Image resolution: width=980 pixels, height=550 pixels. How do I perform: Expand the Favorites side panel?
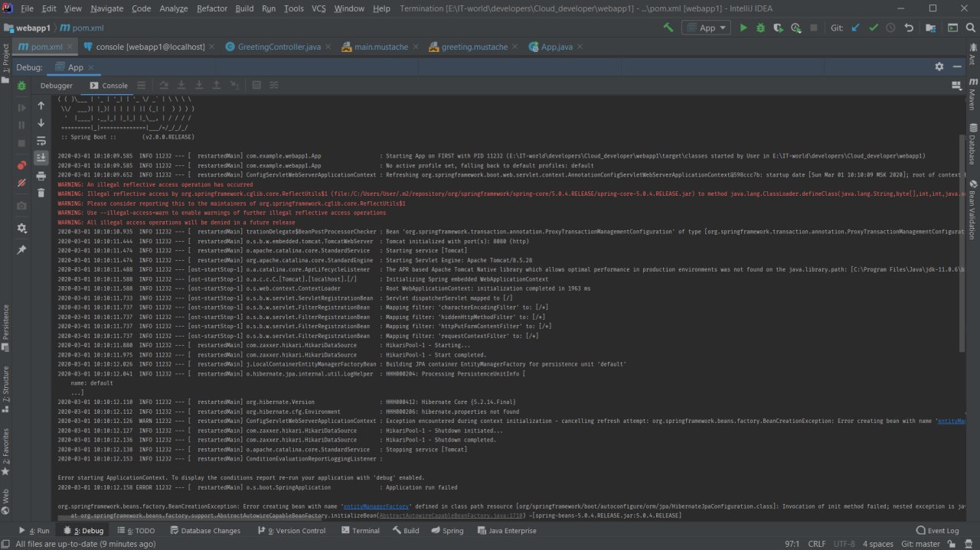tap(6, 451)
